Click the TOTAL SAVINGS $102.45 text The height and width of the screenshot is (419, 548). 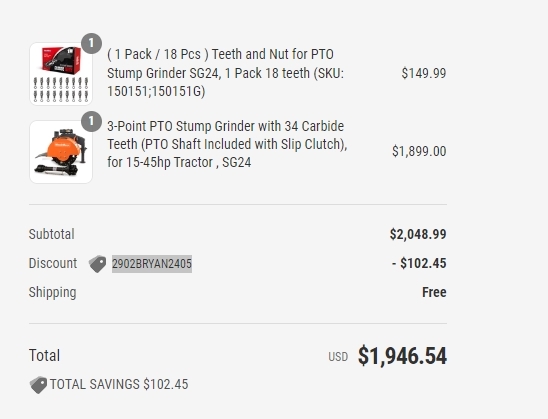pyautogui.click(x=119, y=384)
